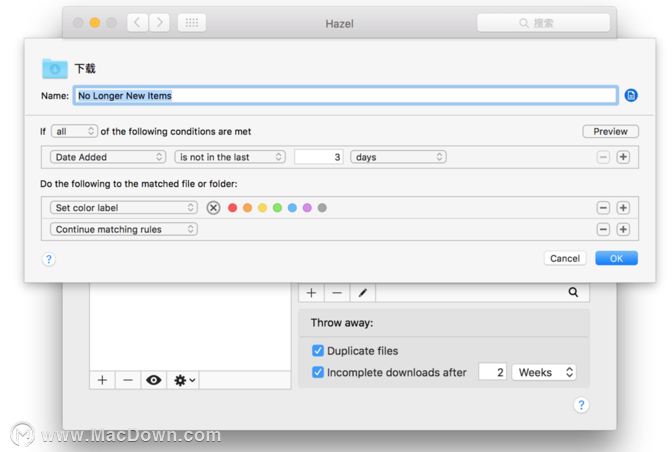Remove a folder with the minus button

[x=128, y=380]
